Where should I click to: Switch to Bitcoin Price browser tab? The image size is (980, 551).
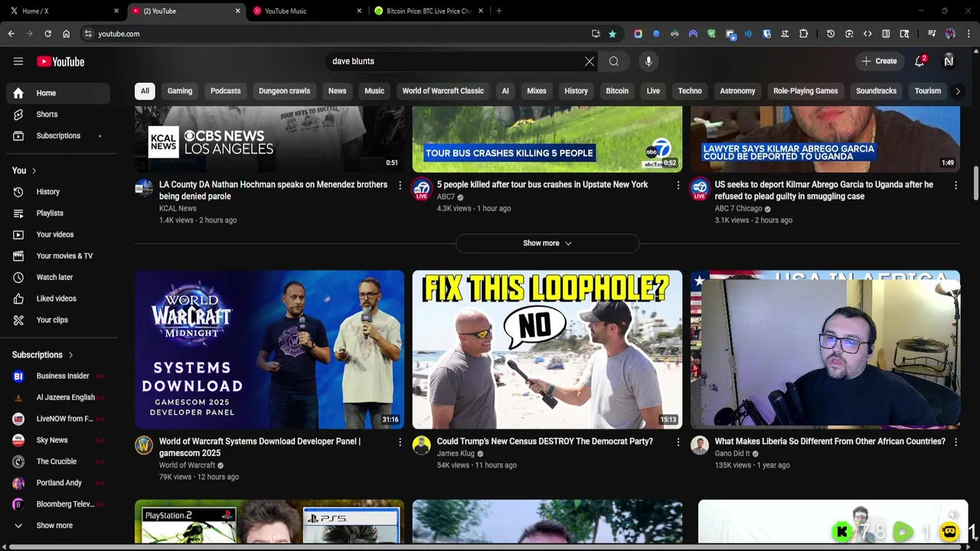pos(428,11)
